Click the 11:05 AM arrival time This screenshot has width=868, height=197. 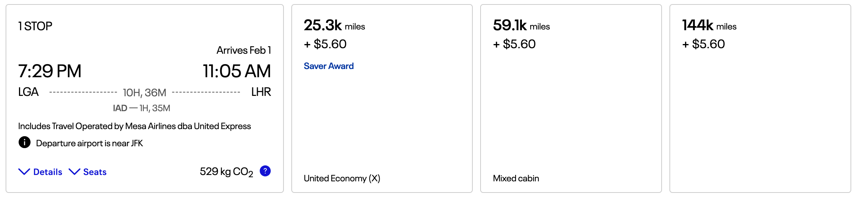pos(237,71)
